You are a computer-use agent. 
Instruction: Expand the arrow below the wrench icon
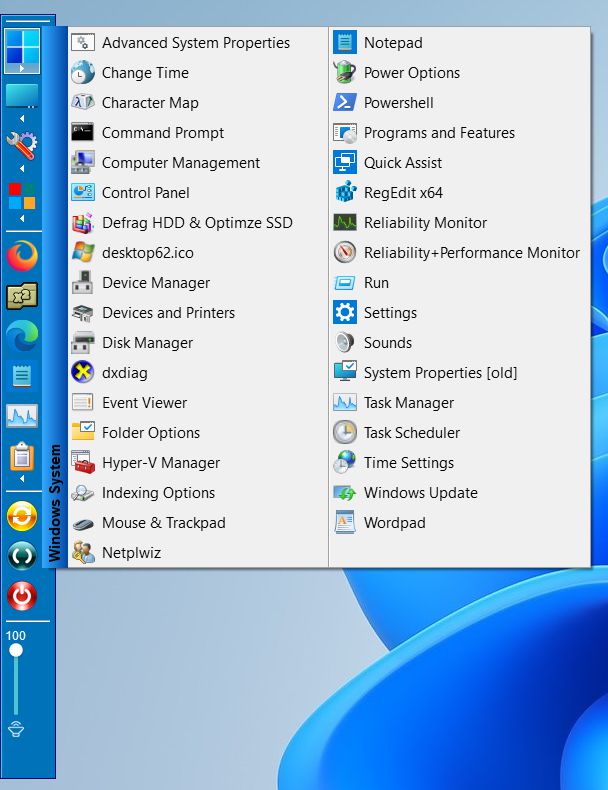coord(22,170)
